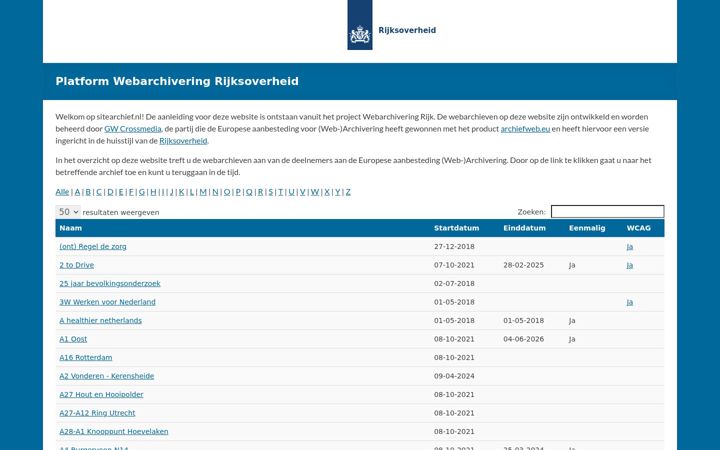This screenshot has width=720, height=450.
Task: Visit the archiefweb.eu link
Action: (525, 129)
